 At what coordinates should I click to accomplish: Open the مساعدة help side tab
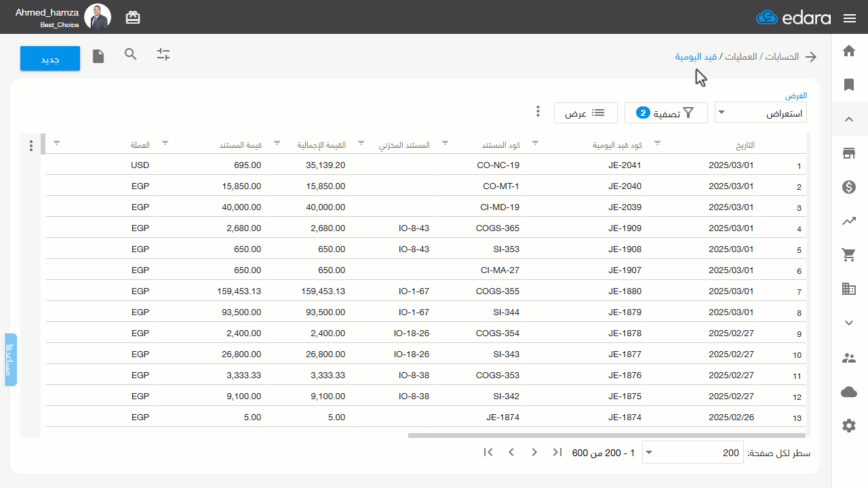coord(10,360)
